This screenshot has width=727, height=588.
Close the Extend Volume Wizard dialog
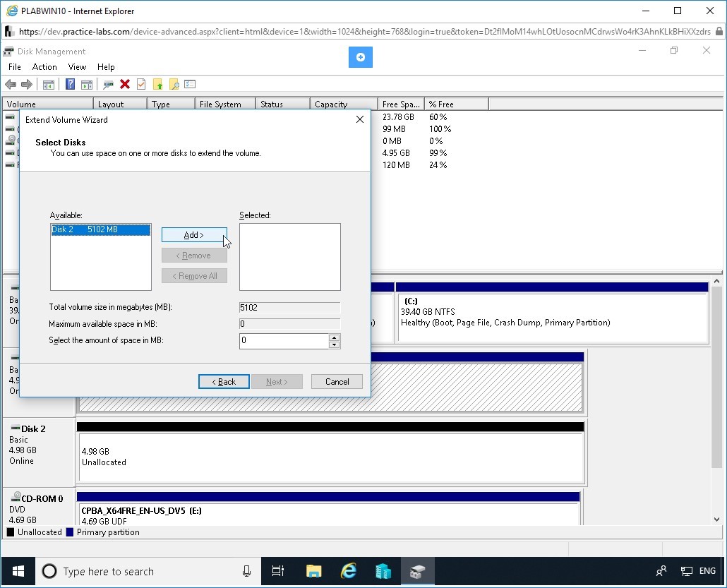360,119
